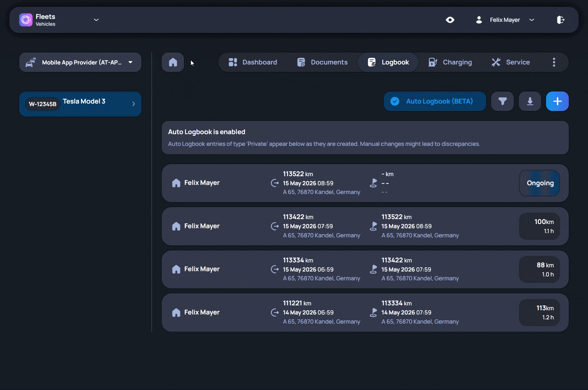
Task: Click '113522 km' start odometer of ongoing trip
Action: coord(298,174)
